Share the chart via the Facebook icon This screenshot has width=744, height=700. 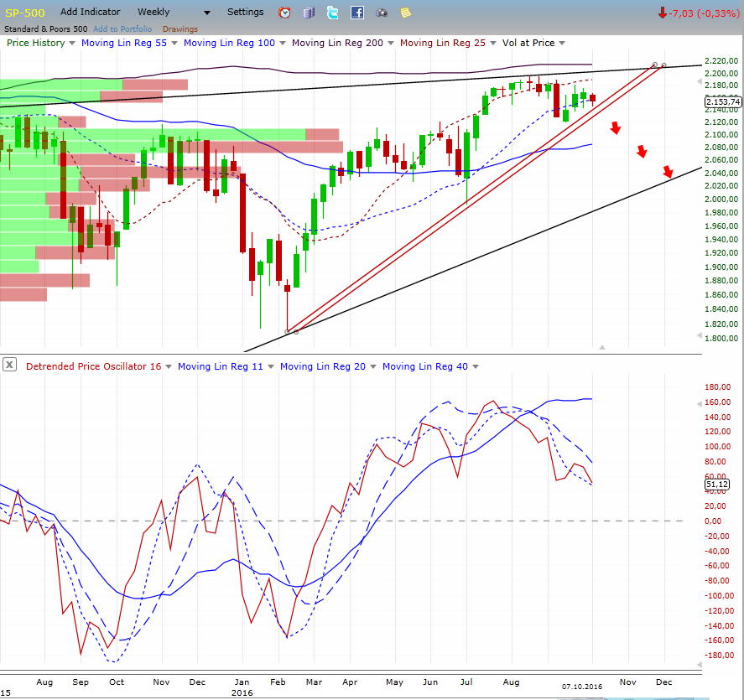tap(357, 12)
